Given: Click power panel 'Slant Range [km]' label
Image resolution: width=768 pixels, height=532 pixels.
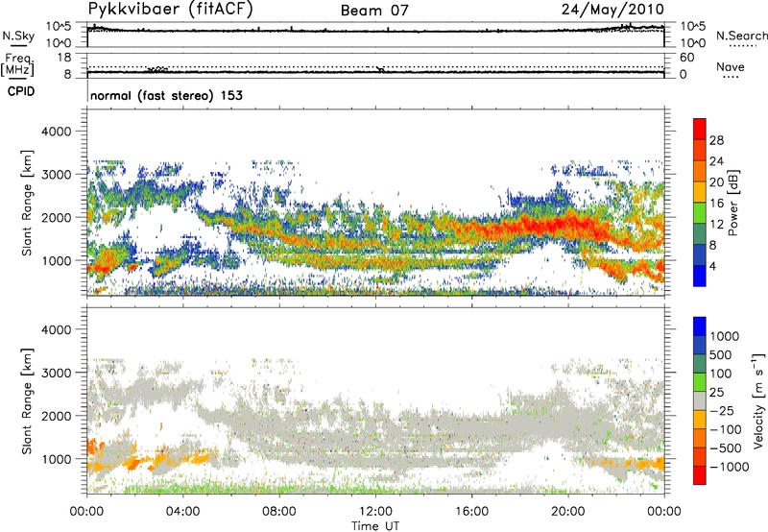Looking at the screenshot, I should tap(27, 203).
